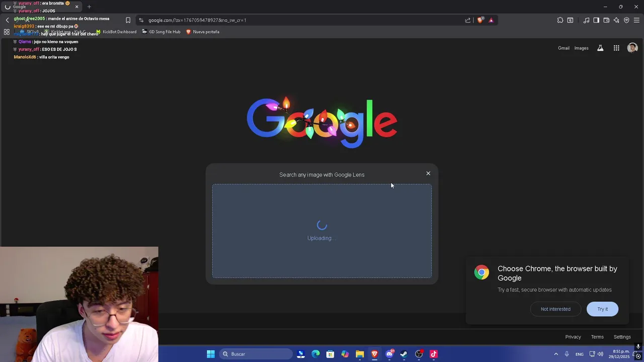The width and height of the screenshot is (644, 362).
Task: Open Gmail link at top right
Action: pyautogui.click(x=563, y=48)
